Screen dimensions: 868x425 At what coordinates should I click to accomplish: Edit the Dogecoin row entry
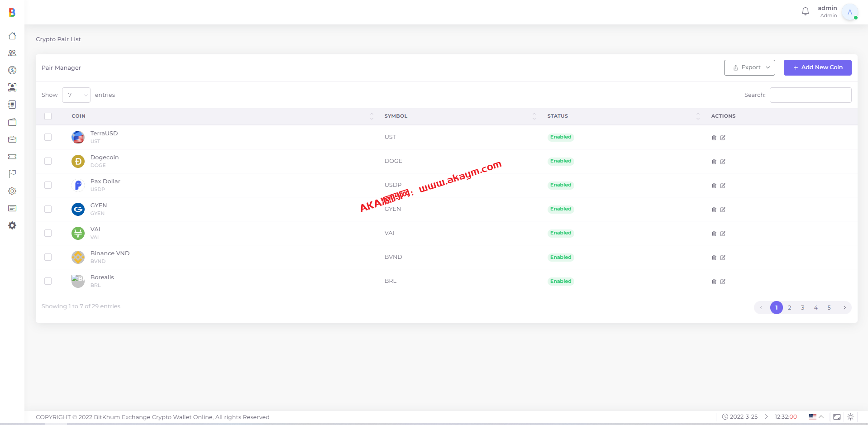pyautogui.click(x=723, y=162)
